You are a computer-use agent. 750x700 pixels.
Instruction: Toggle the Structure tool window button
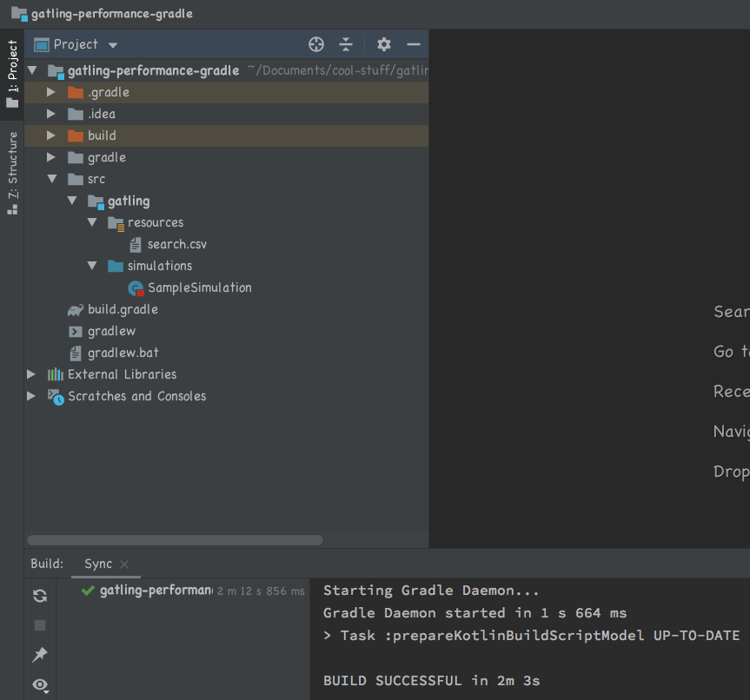(x=12, y=172)
